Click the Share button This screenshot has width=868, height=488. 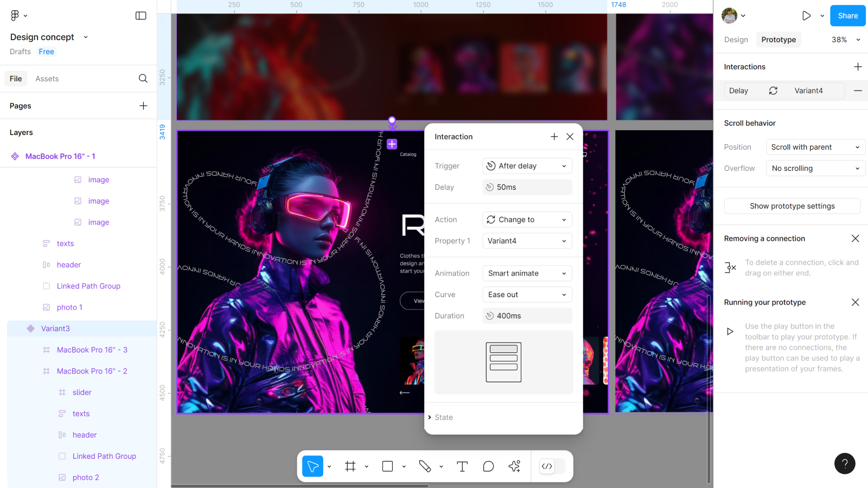pyautogui.click(x=847, y=16)
